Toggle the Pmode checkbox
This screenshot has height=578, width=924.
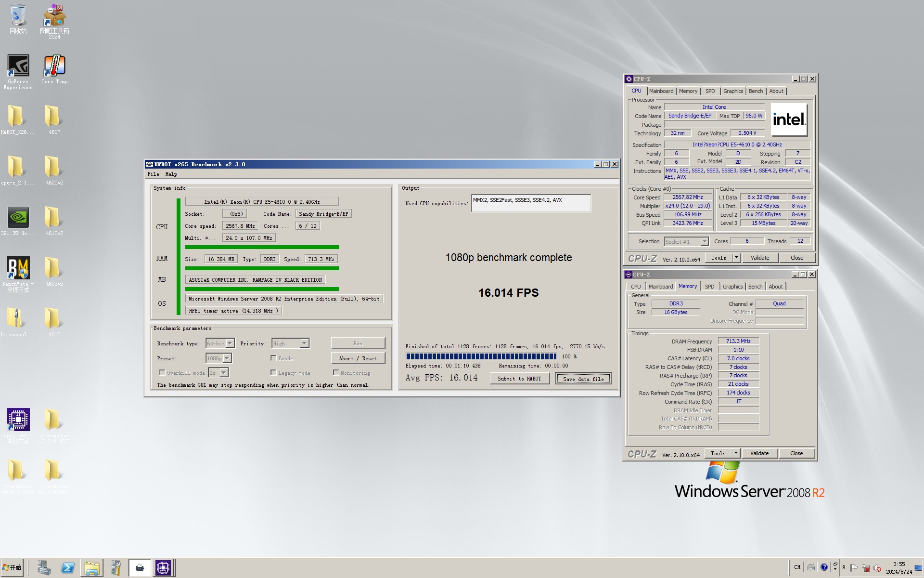tap(273, 358)
